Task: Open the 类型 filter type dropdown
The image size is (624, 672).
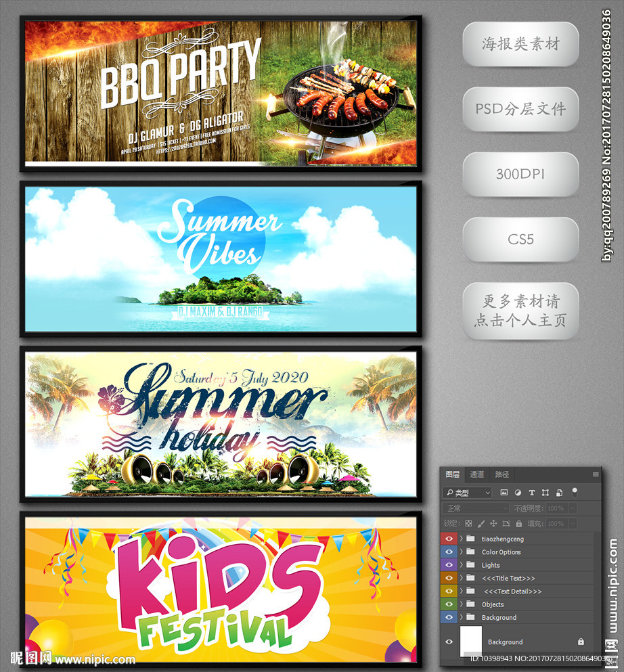Action: tap(468, 493)
